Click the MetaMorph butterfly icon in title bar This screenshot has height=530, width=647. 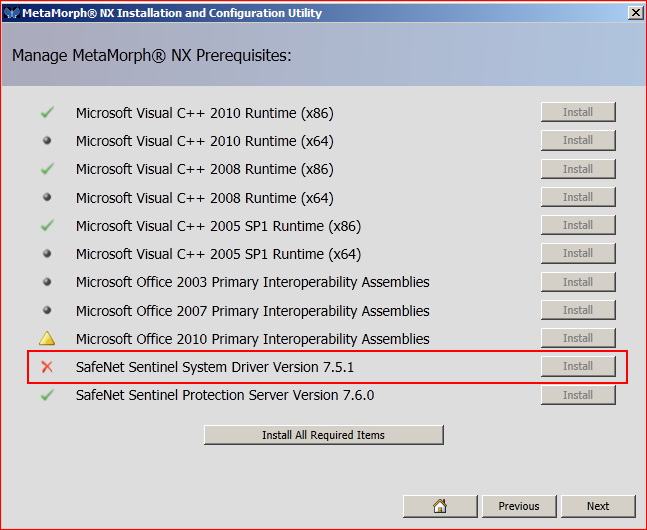point(11,13)
